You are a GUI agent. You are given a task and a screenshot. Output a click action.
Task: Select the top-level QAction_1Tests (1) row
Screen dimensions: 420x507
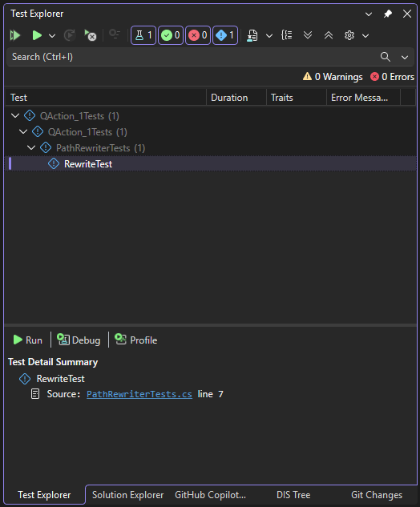click(210, 116)
